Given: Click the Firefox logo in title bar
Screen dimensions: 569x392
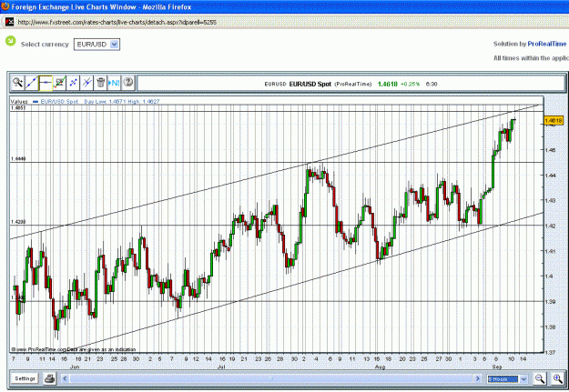Looking at the screenshot, I should [5, 6].
